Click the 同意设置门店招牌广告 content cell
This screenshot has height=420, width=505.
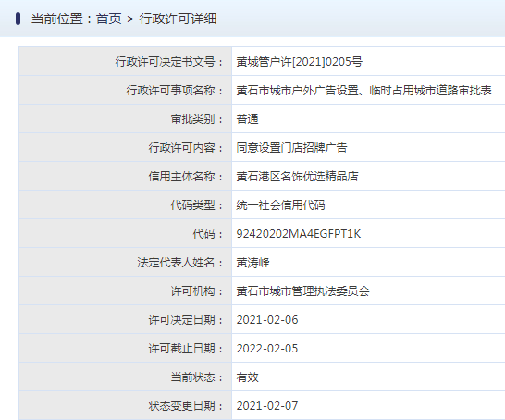[x=368, y=147]
